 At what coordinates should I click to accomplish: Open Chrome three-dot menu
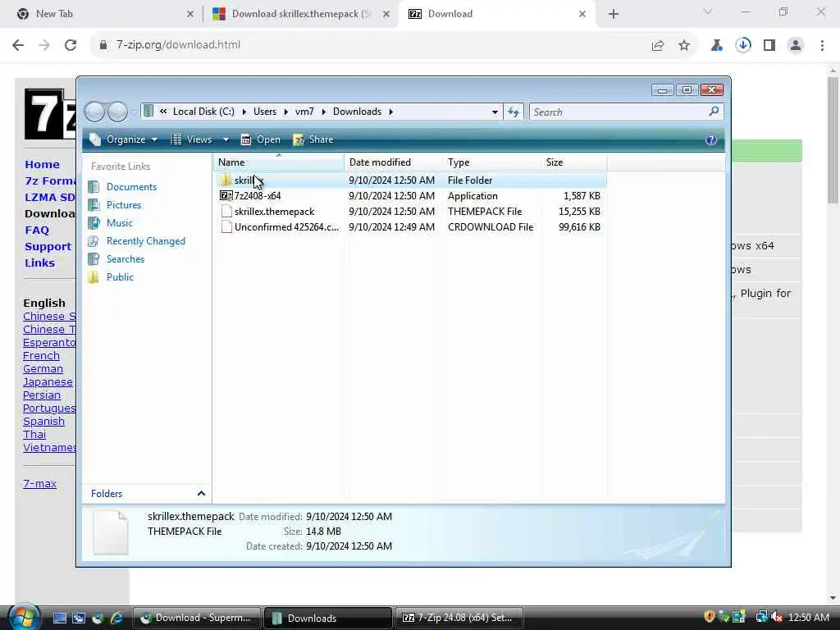click(x=822, y=46)
